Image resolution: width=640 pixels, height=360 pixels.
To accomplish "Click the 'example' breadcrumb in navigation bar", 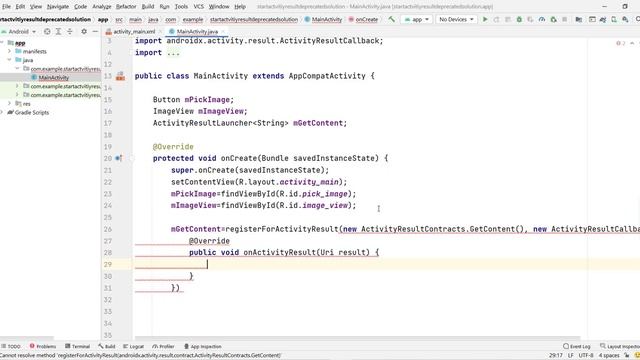I will pyautogui.click(x=193, y=19).
